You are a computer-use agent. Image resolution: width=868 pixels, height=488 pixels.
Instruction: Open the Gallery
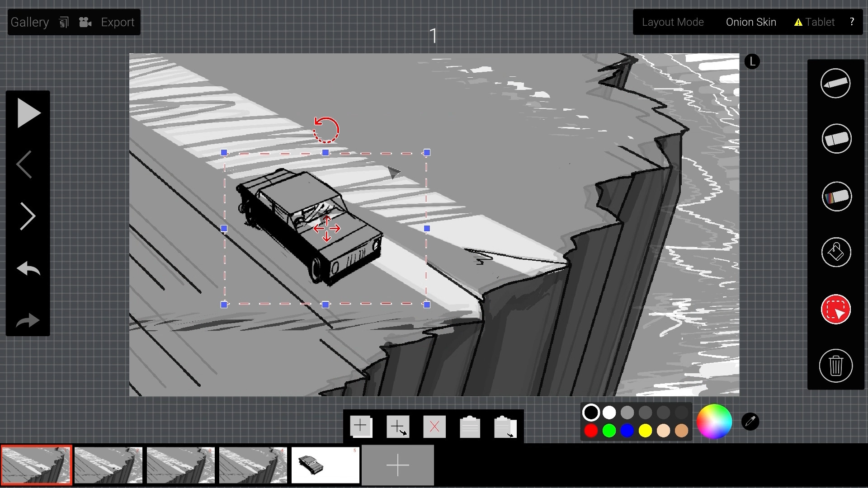point(29,22)
